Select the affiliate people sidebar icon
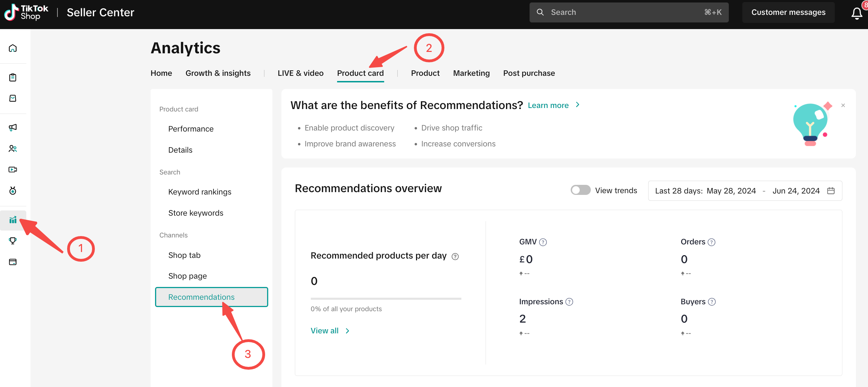The height and width of the screenshot is (387, 868). (x=13, y=148)
